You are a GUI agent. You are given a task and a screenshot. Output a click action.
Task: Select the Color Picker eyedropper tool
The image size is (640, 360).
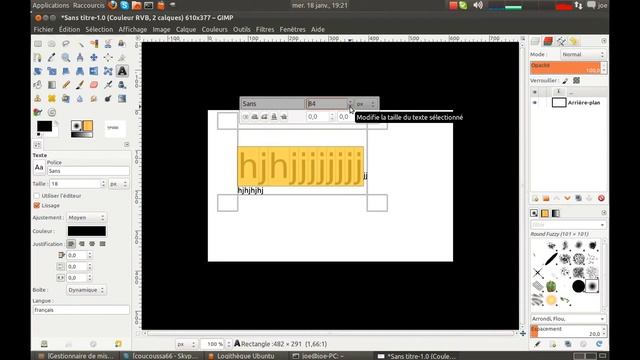click(52, 58)
